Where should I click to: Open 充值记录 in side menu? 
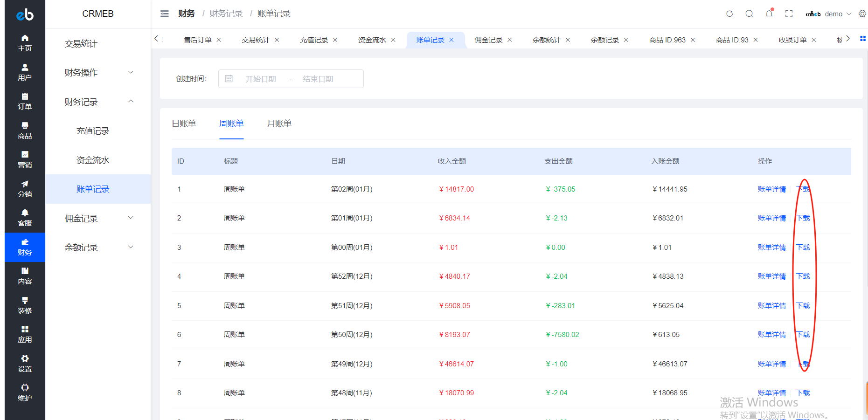[x=93, y=131]
